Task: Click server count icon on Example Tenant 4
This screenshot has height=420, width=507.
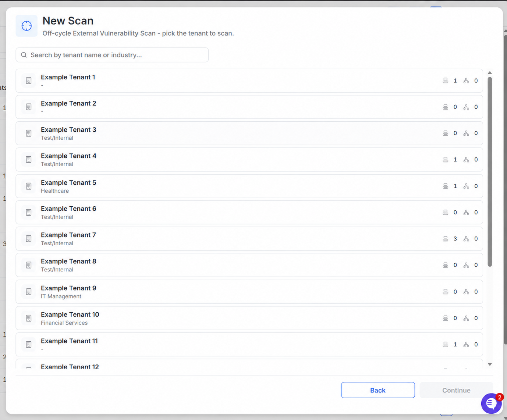Action: (x=445, y=160)
